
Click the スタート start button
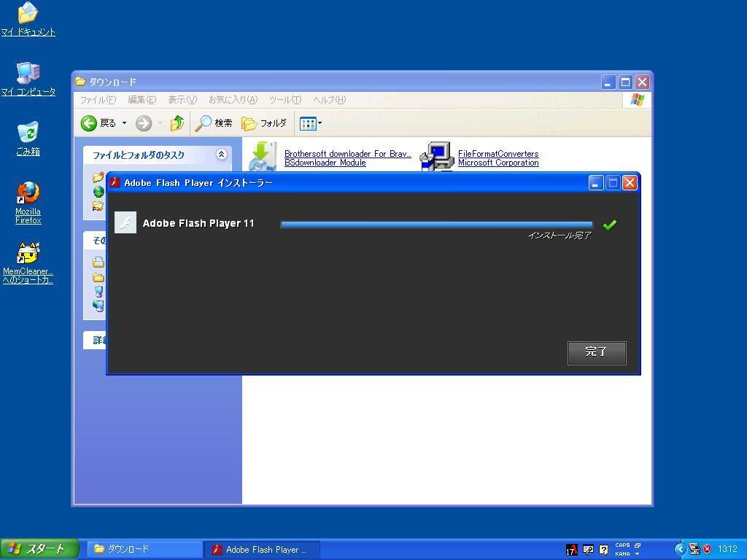39,549
